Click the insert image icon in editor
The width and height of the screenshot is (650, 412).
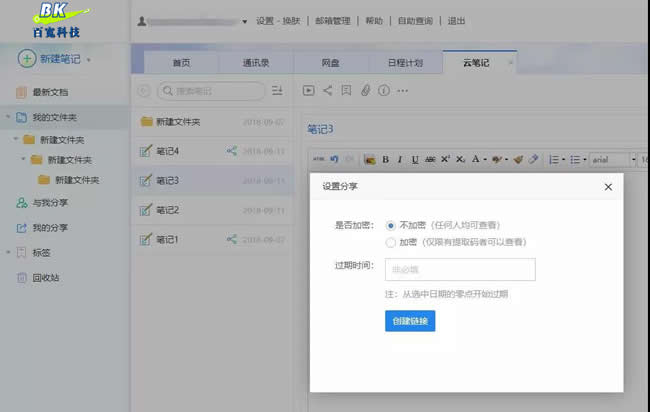click(369, 160)
